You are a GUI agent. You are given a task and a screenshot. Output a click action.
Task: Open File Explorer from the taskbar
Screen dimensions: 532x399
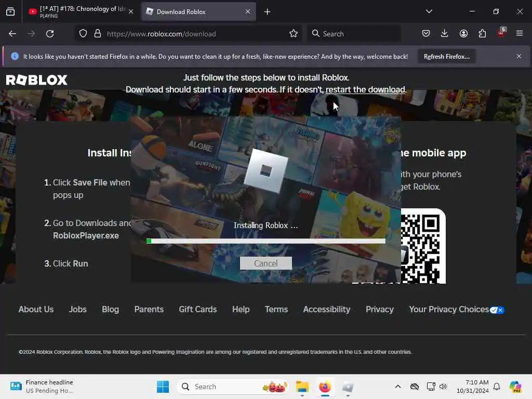pos(302,387)
